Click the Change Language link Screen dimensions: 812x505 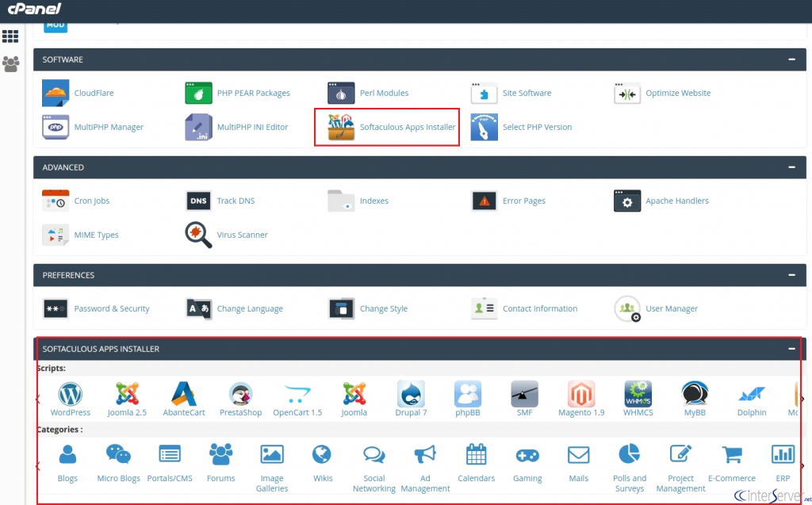(x=250, y=308)
